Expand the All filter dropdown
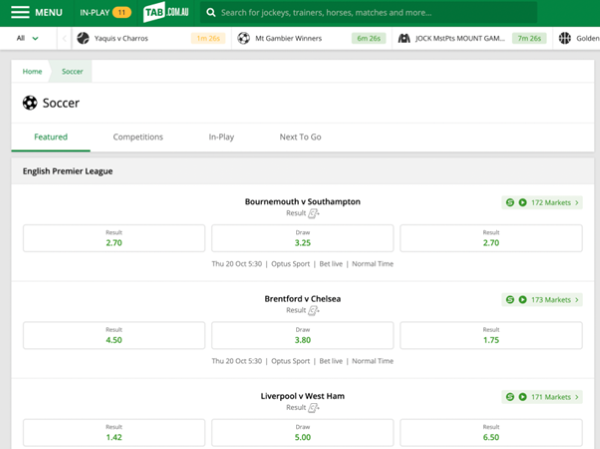Image resolution: width=600 pixels, height=449 pixels. point(28,38)
